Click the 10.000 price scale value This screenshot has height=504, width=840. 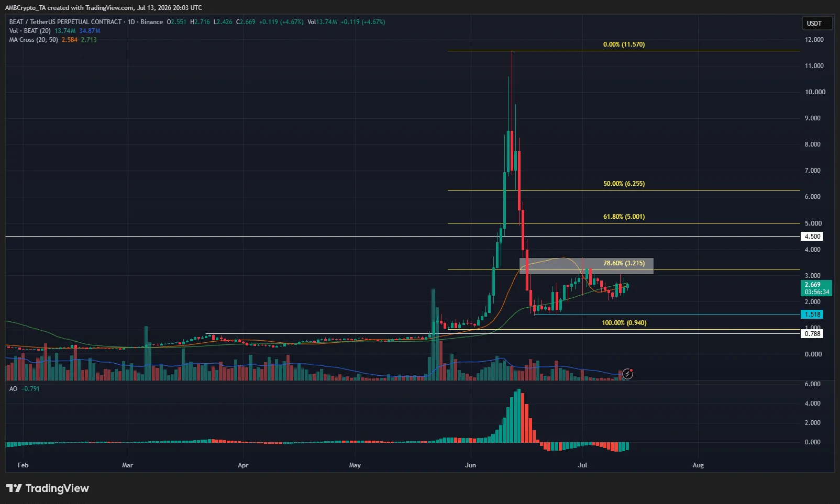pyautogui.click(x=814, y=92)
